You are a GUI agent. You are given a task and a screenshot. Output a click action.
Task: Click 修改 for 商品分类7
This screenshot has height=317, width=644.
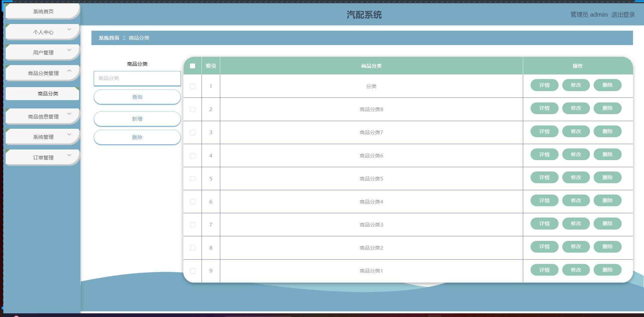[576, 131]
